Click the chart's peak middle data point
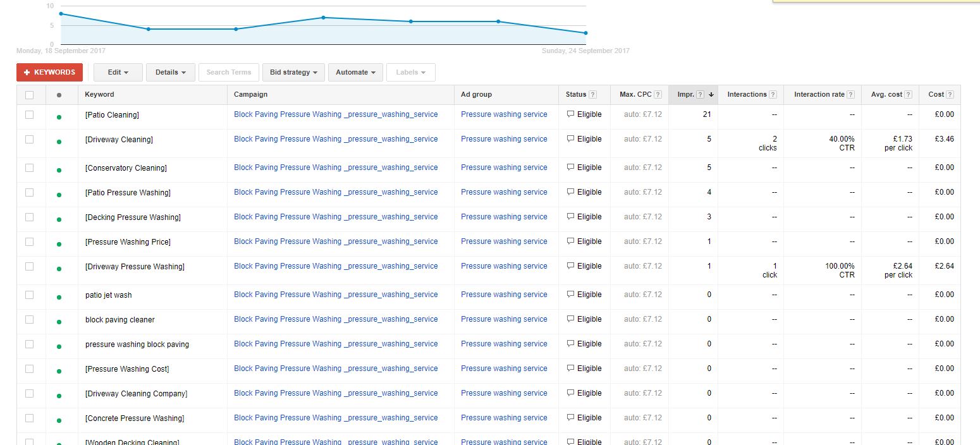Viewport: 980px width, 445px height. (323, 18)
